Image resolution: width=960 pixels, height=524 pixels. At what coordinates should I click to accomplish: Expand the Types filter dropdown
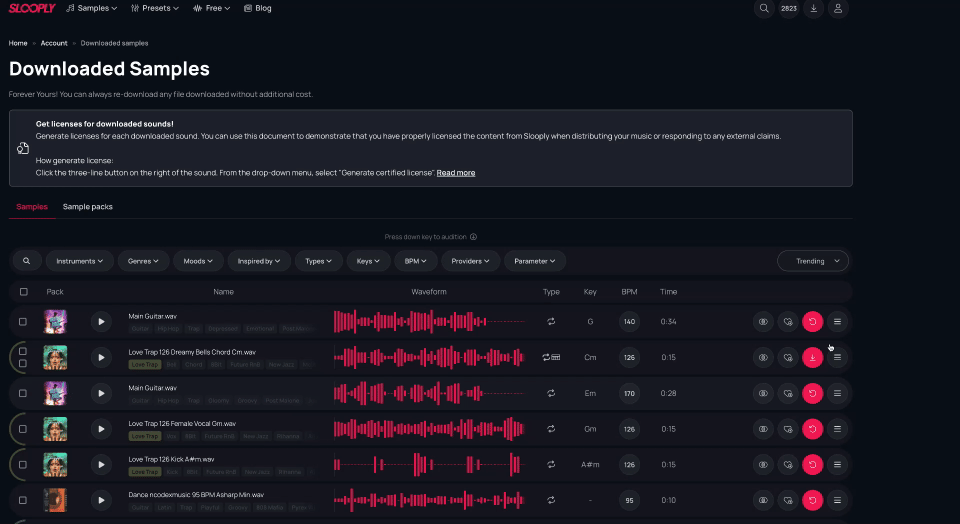click(318, 261)
